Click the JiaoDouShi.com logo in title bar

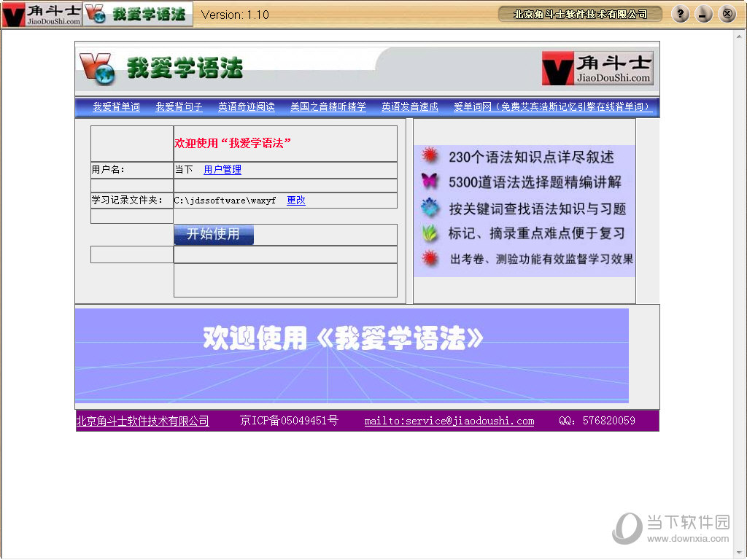pyautogui.click(x=41, y=15)
